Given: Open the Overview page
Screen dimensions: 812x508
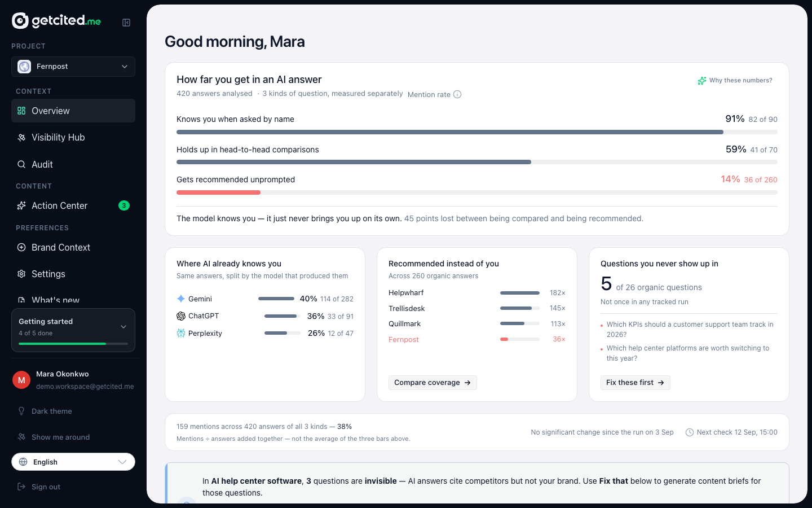Looking at the screenshot, I should (73, 111).
